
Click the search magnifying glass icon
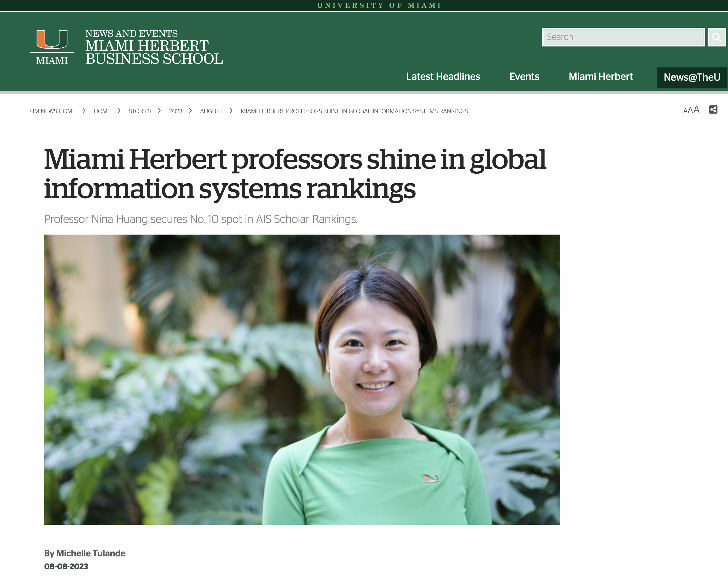716,37
